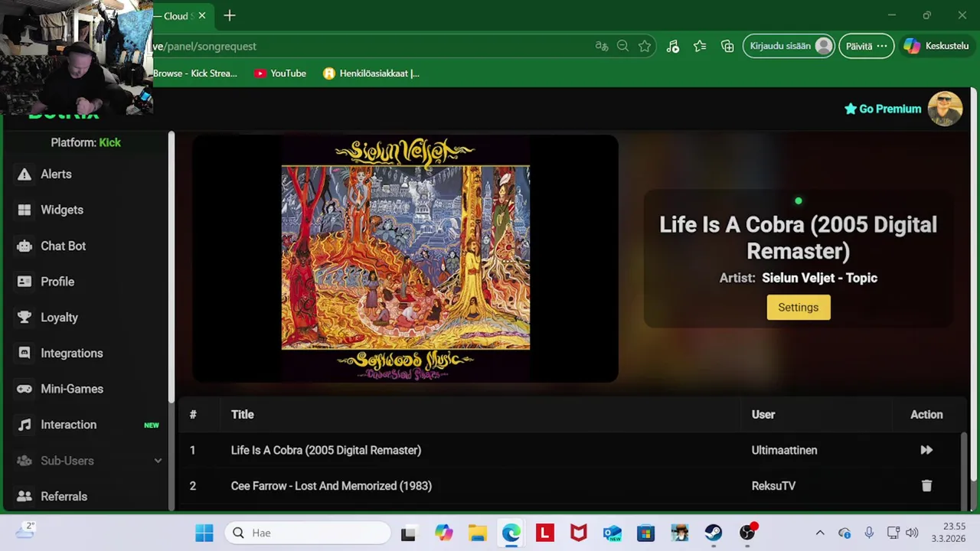Screen dimensions: 980x551
Task: Open Alerts in the sidebar
Action: point(56,174)
